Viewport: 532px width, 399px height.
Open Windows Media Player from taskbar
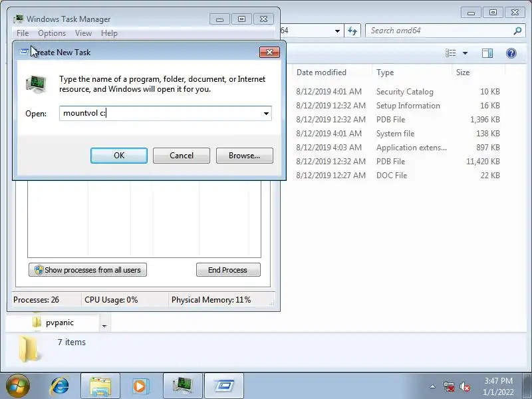tap(140, 386)
